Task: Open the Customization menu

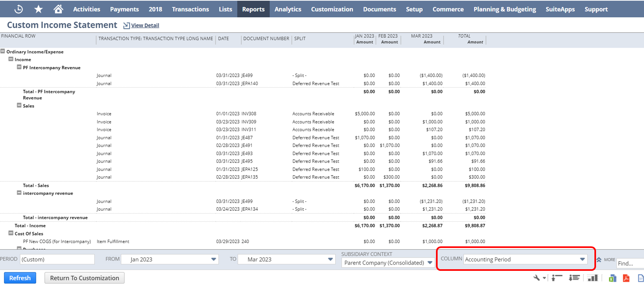Action: (332, 9)
